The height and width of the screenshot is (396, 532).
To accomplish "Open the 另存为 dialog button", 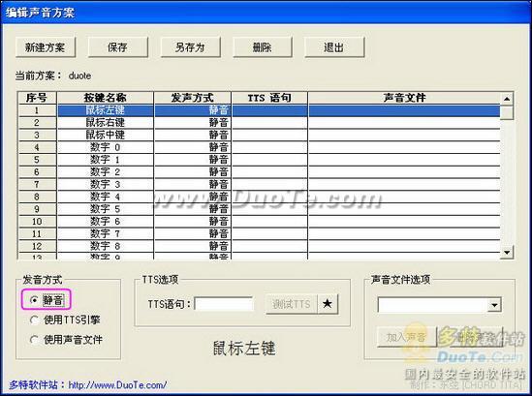I will (x=190, y=47).
